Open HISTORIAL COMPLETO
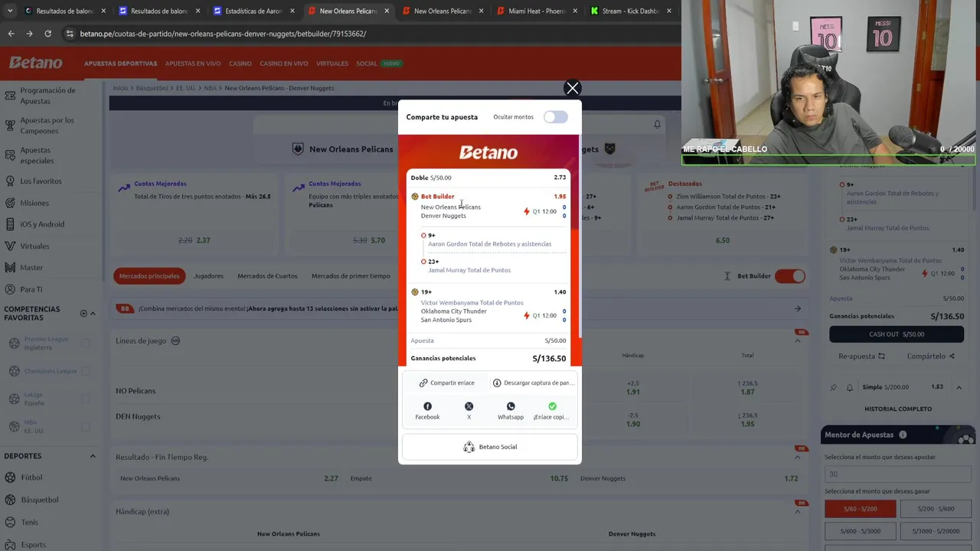Image resolution: width=980 pixels, height=551 pixels. [898, 409]
